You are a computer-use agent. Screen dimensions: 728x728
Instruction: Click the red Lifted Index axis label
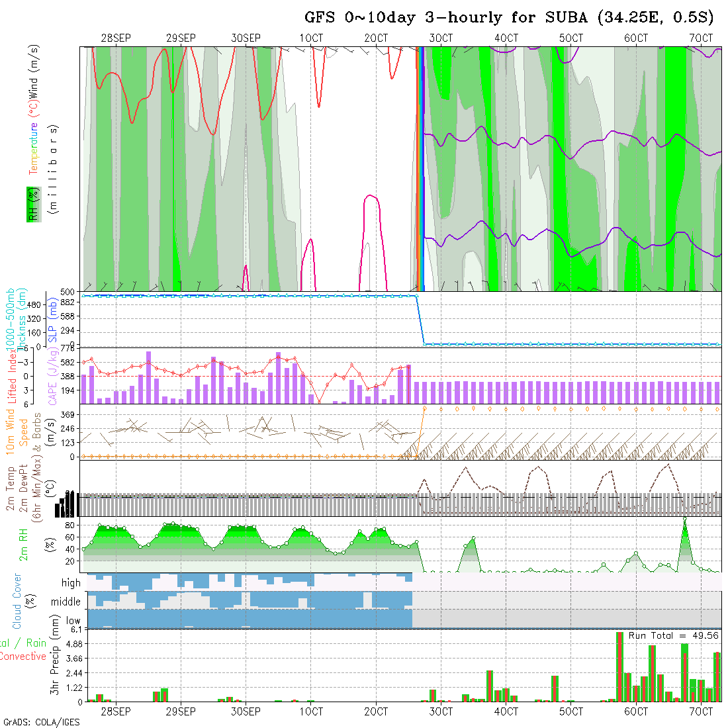[11, 374]
